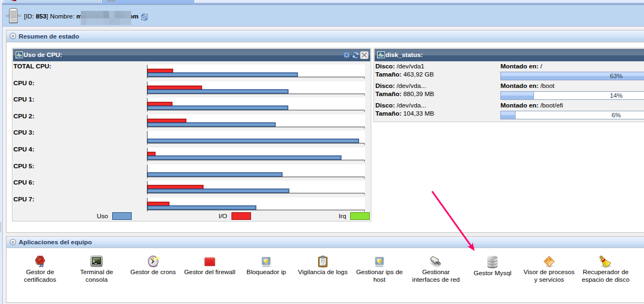The width and height of the screenshot is (644, 304).
Task: Open Gestor del firewall
Action: [x=210, y=262]
